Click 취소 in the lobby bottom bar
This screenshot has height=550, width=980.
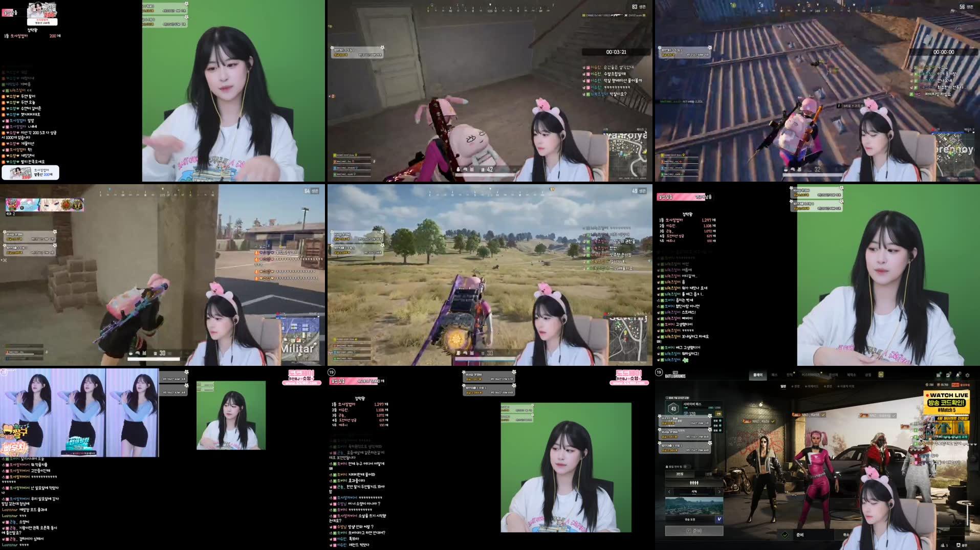(x=846, y=535)
